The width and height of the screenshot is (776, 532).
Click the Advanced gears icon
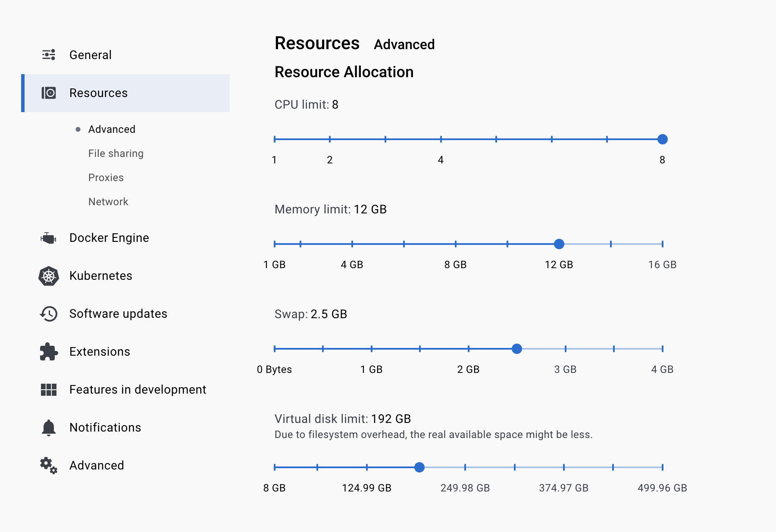(x=49, y=466)
